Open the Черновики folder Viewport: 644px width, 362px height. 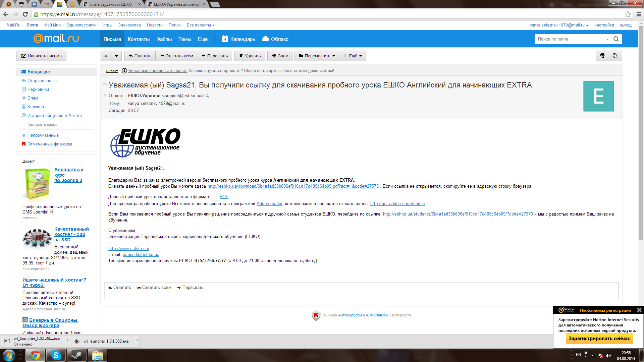pos(38,89)
